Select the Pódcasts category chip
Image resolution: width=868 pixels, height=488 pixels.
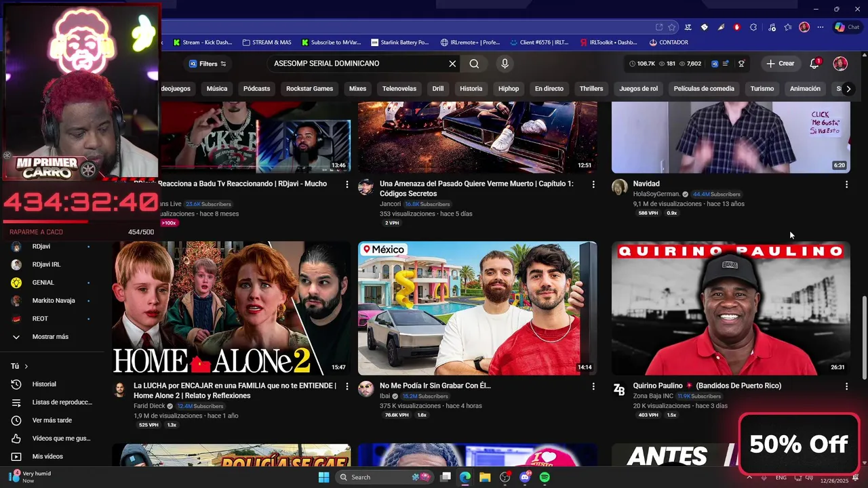coord(256,89)
